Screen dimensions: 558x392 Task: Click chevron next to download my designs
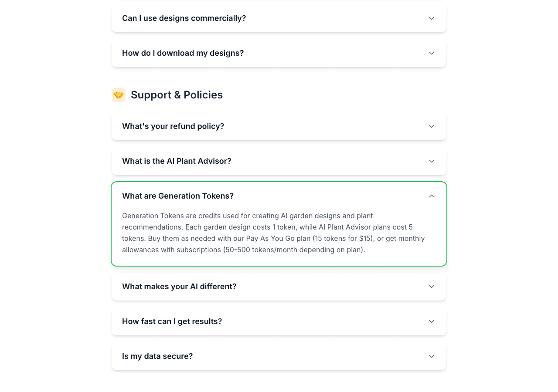(x=432, y=53)
